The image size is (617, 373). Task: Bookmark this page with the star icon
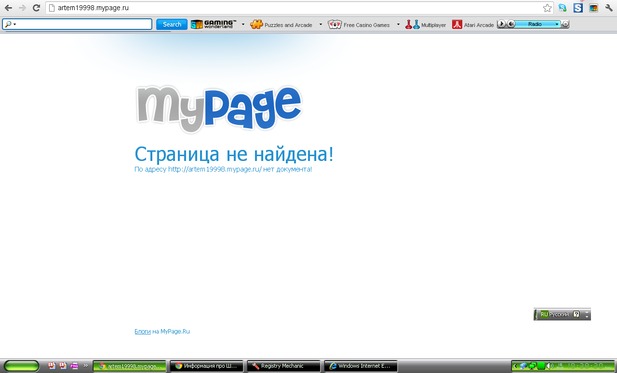pos(547,8)
